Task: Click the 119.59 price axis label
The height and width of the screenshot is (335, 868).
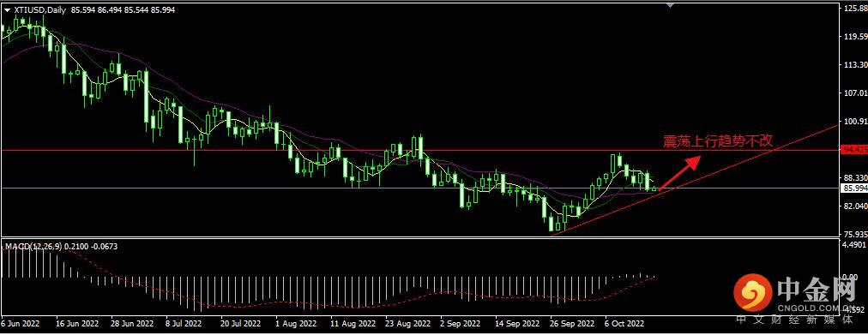Action: coord(855,37)
